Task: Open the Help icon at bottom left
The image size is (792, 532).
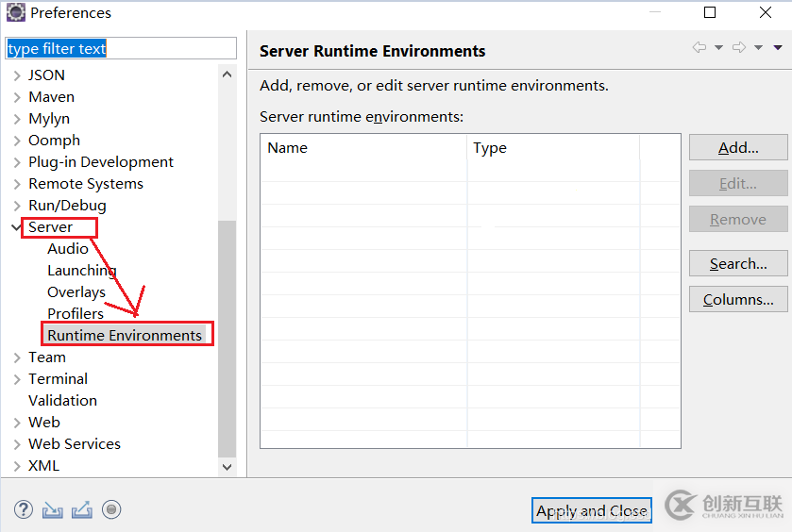Action: click(24, 510)
